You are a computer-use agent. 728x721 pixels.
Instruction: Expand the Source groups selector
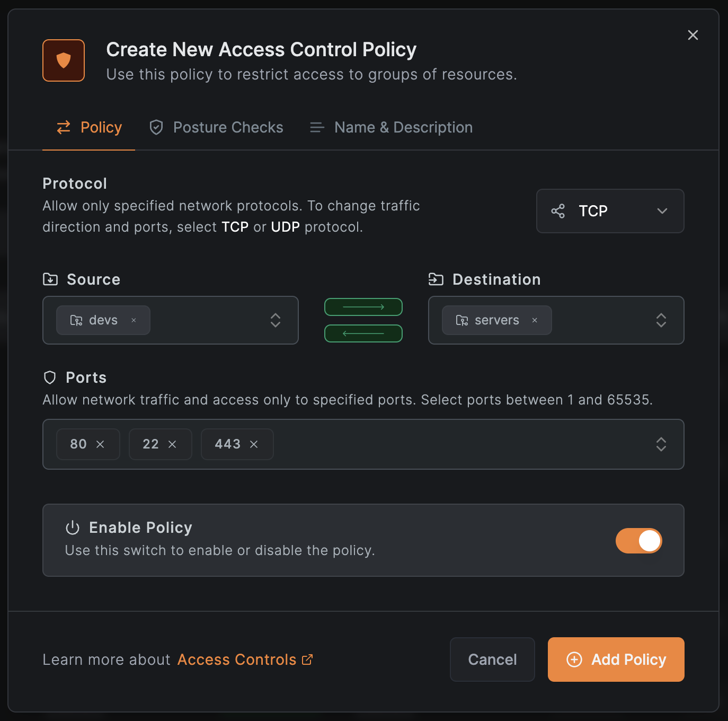click(275, 320)
